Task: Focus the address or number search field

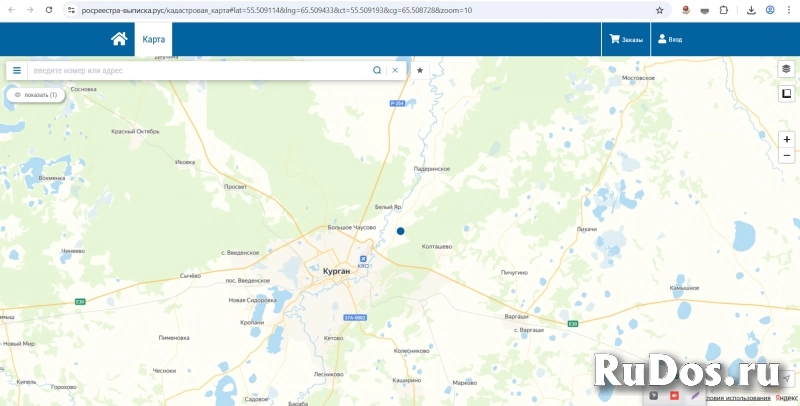Action: [x=200, y=70]
